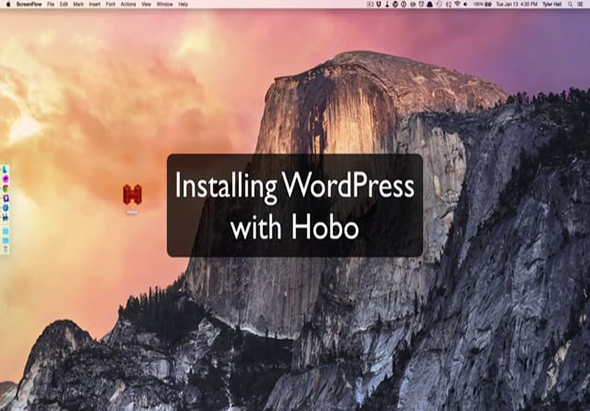Open the Actions menu
590x411 pixels.
click(128, 4)
